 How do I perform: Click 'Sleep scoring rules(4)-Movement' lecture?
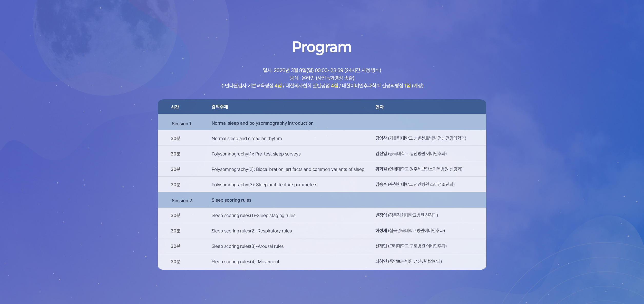coord(245,262)
